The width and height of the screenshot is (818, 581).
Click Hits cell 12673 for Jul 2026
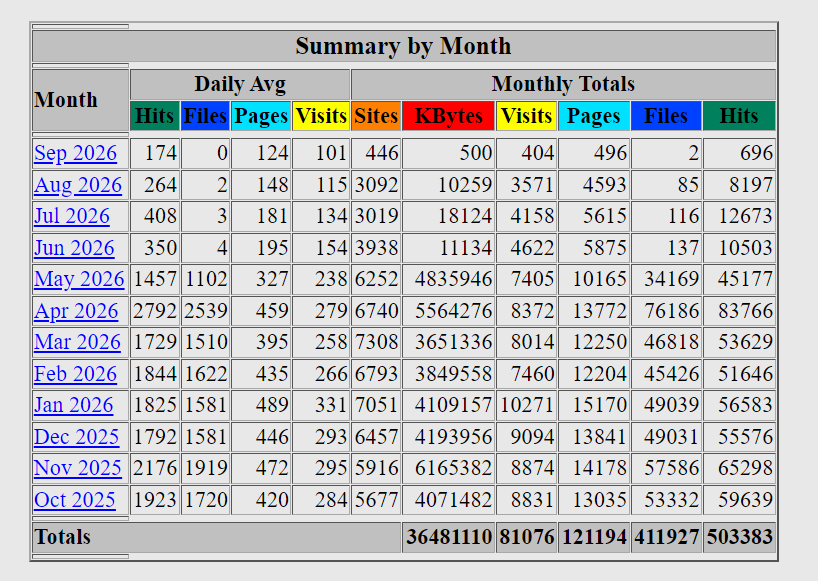739,216
